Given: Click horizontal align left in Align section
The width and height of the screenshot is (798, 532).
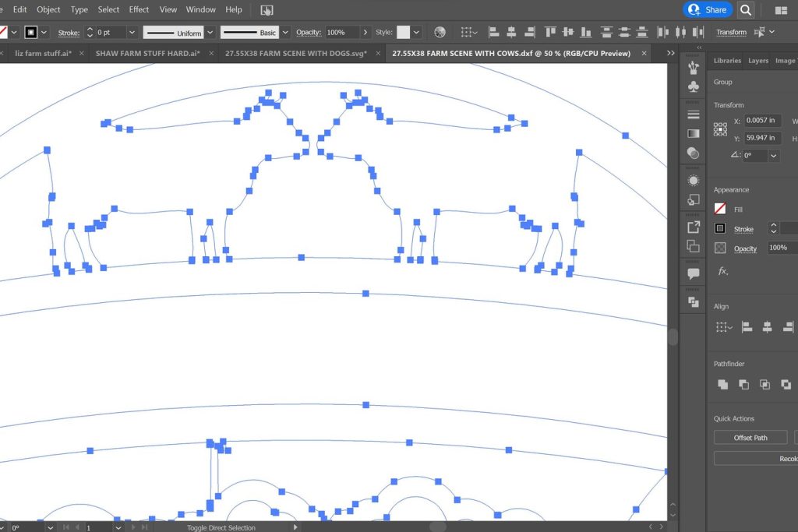Looking at the screenshot, I should point(747,327).
